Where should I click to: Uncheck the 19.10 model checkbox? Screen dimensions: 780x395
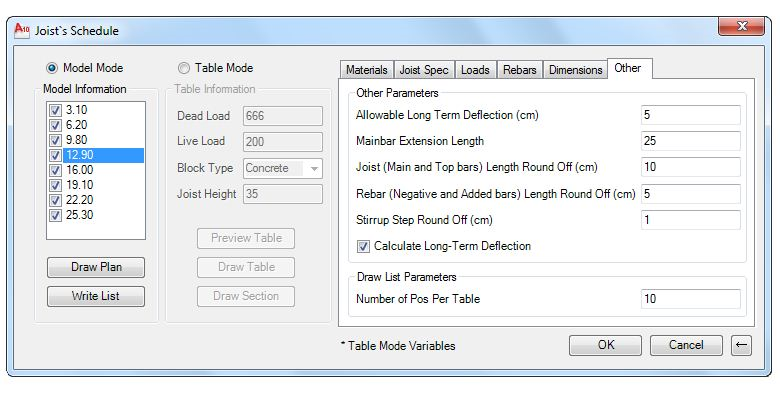coord(55,185)
